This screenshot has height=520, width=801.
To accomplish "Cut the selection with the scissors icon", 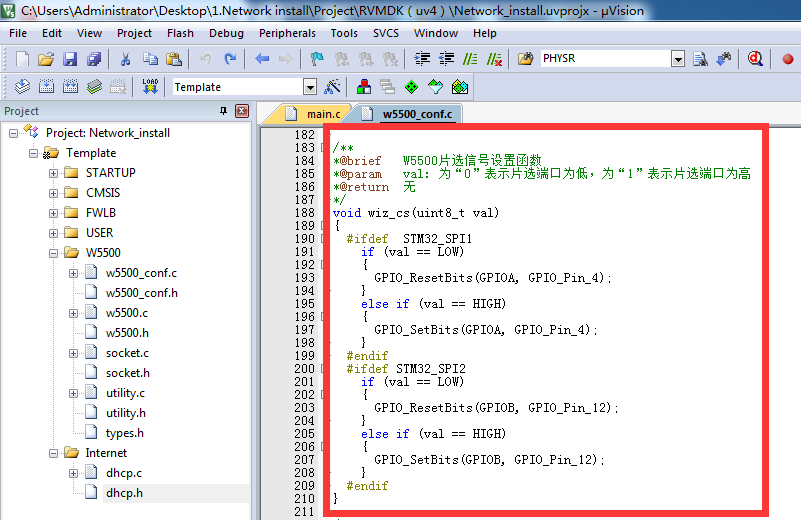I will [x=125, y=59].
